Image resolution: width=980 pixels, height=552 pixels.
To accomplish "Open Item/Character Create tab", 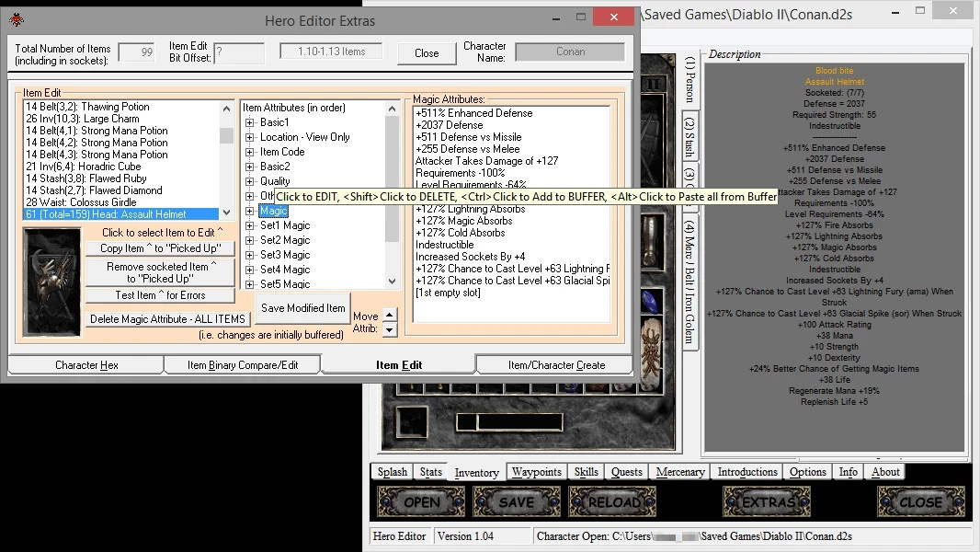I will (x=556, y=365).
